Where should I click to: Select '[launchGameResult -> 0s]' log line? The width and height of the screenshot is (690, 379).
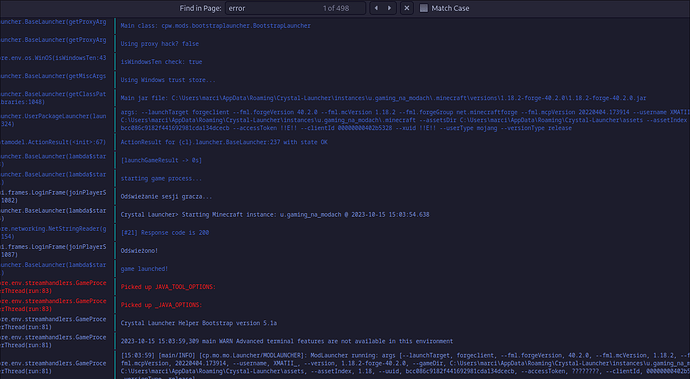pos(161,160)
